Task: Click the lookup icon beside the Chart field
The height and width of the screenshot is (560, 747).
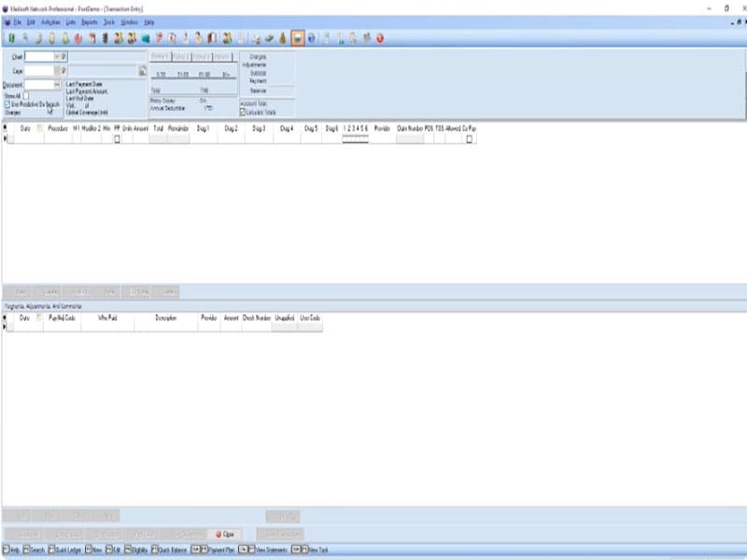Action: point(64,57)
